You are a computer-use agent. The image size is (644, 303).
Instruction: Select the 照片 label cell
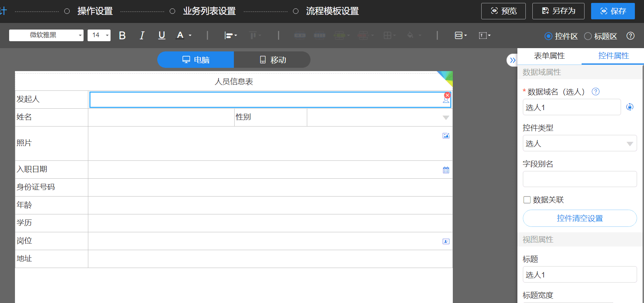51,143
